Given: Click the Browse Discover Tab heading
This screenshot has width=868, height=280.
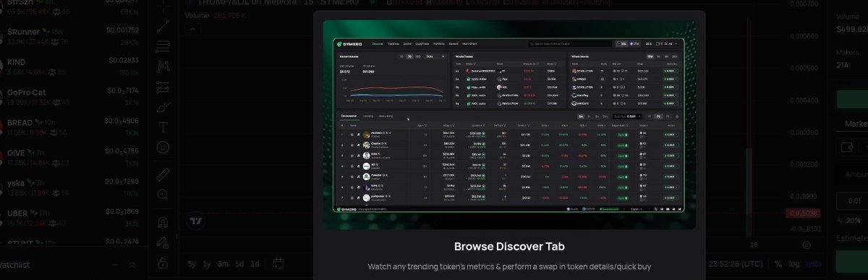Looking at the screenshot, I should click(x=509, y=247).
